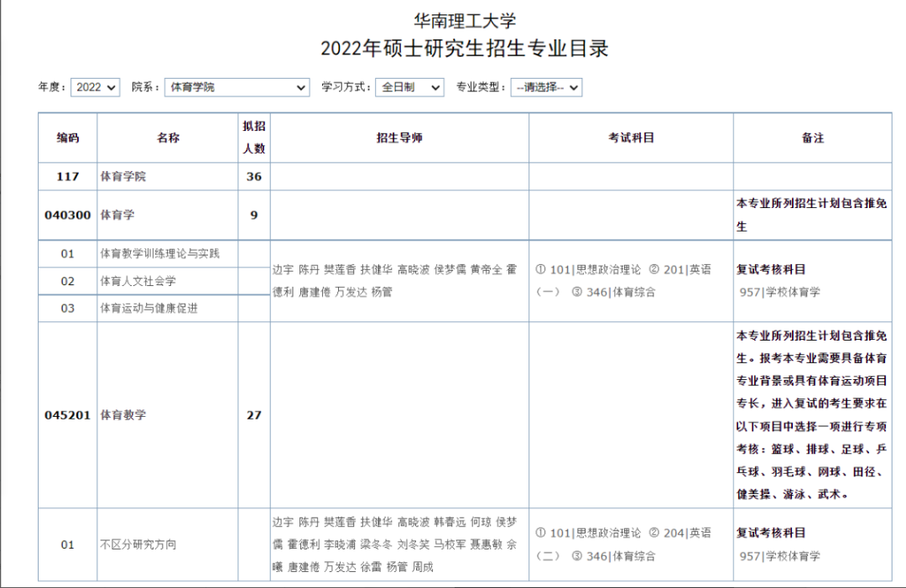Click the 2022年硕士研究生招生专业目录 title
The width and height of the screenshot is (906, 588).
pos(465,49)
